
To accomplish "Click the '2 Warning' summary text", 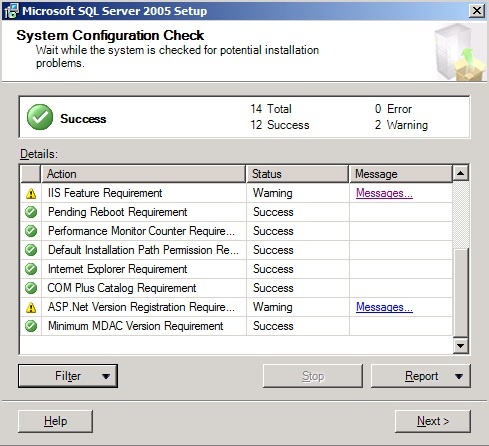I will pyautogui.click(x=401, y=125).
